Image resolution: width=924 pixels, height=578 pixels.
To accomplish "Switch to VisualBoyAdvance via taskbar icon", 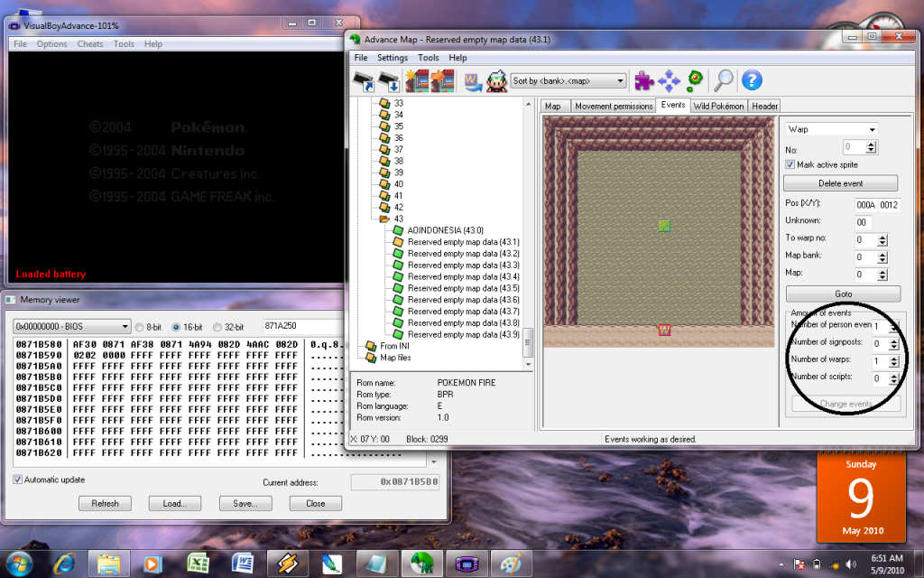I will (x=467, y=564).
